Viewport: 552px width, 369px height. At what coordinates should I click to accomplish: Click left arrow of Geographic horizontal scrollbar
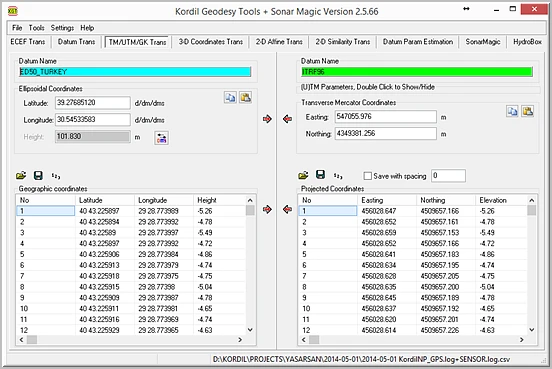[21, 340]
